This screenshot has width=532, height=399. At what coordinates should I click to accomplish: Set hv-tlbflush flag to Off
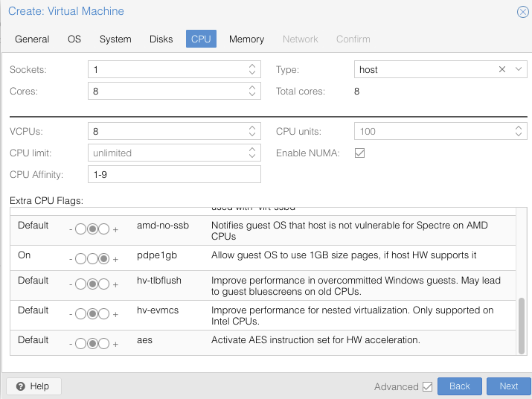[81, 284]
